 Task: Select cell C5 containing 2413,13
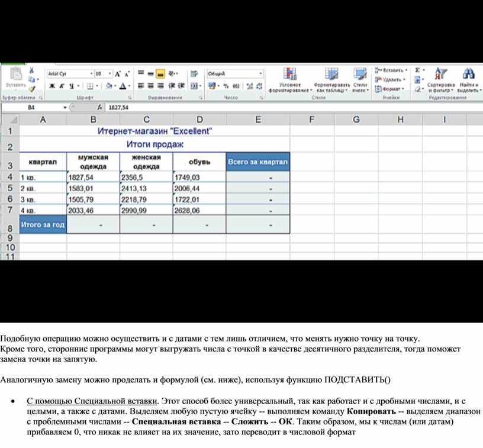pos(146,188)
